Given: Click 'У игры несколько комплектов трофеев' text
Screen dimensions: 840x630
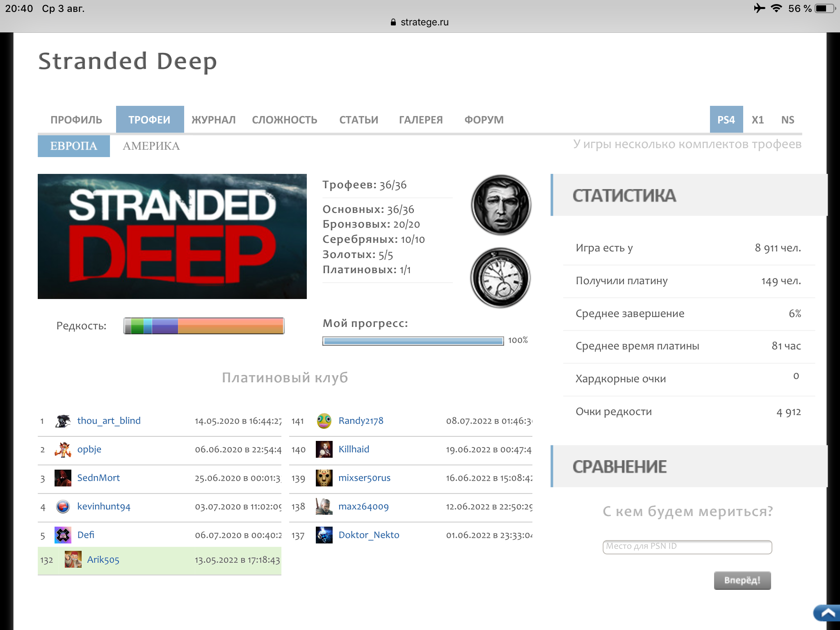Looking at the screenshot, I should (687, 144).
